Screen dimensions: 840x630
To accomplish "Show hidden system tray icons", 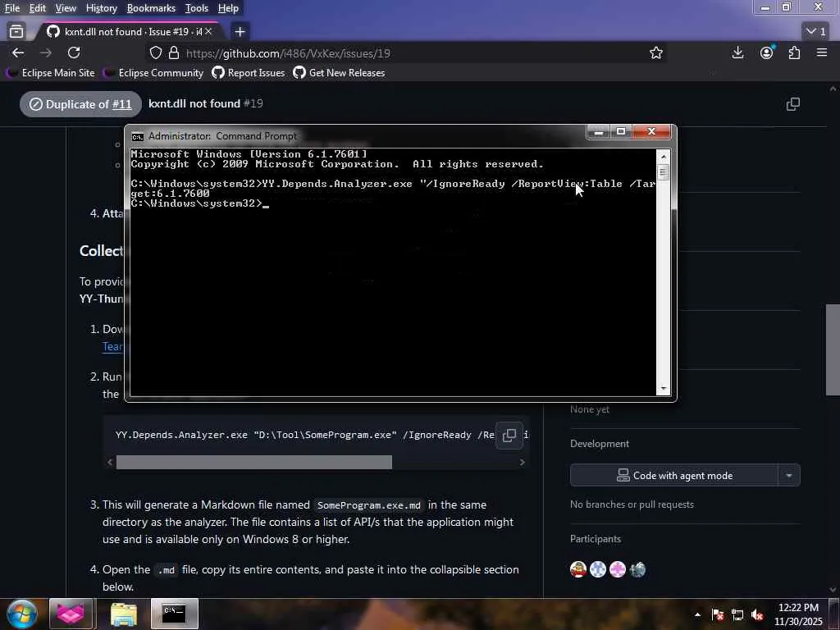I will 697,614.
